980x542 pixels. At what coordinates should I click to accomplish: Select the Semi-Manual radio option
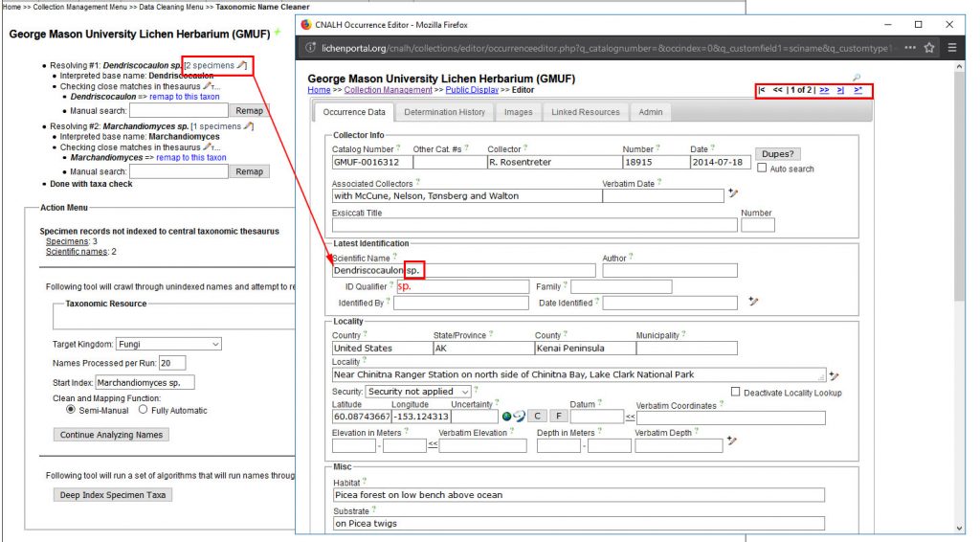(x=71, y=410)
